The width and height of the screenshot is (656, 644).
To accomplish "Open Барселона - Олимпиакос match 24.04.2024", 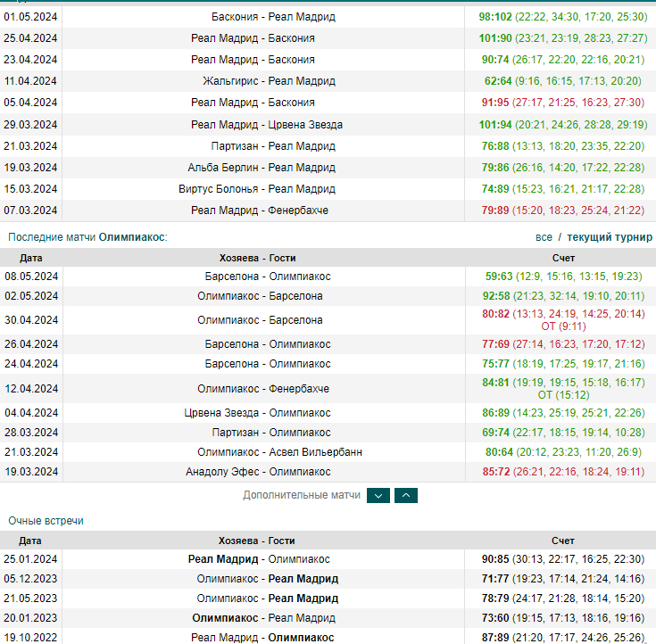I will (x=268, y=363).
